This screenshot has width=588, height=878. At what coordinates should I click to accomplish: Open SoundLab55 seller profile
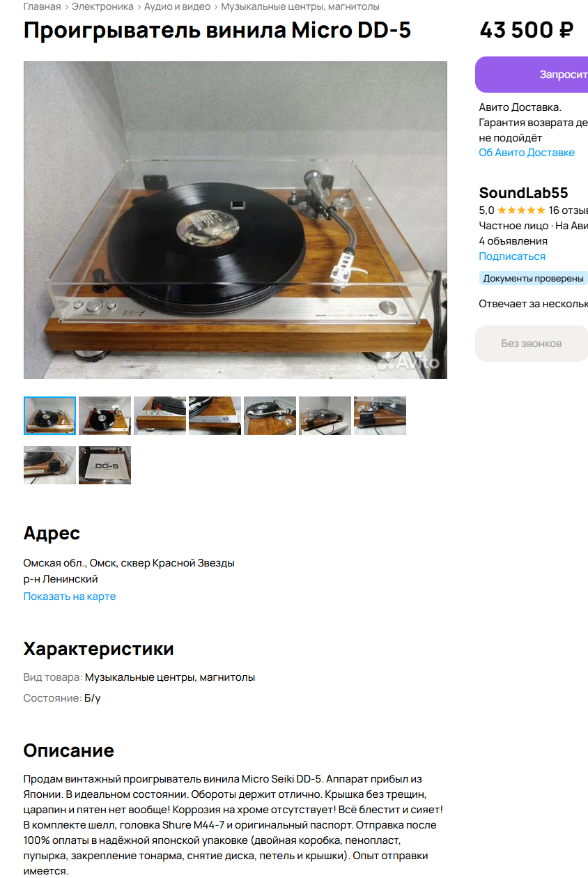pos(523,193)
